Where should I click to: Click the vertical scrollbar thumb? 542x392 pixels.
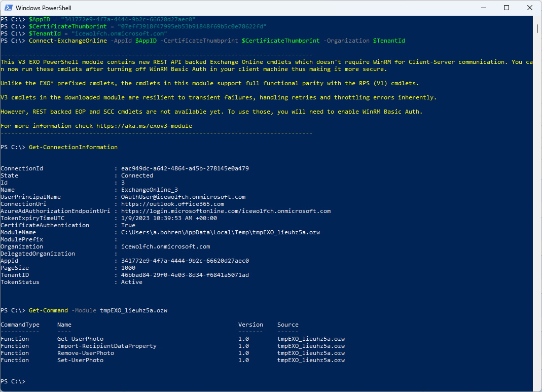[x=537, y=28]
